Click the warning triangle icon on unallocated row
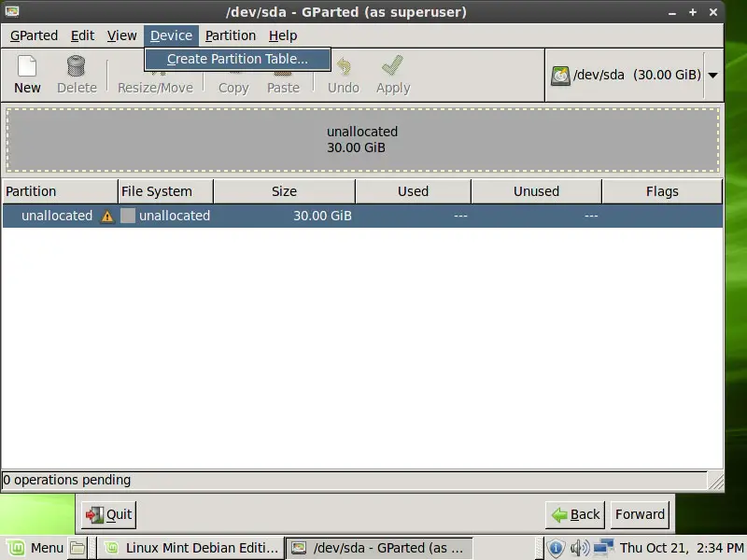Image resolution: width=747 pixels, height=560 pixels. 107,217
